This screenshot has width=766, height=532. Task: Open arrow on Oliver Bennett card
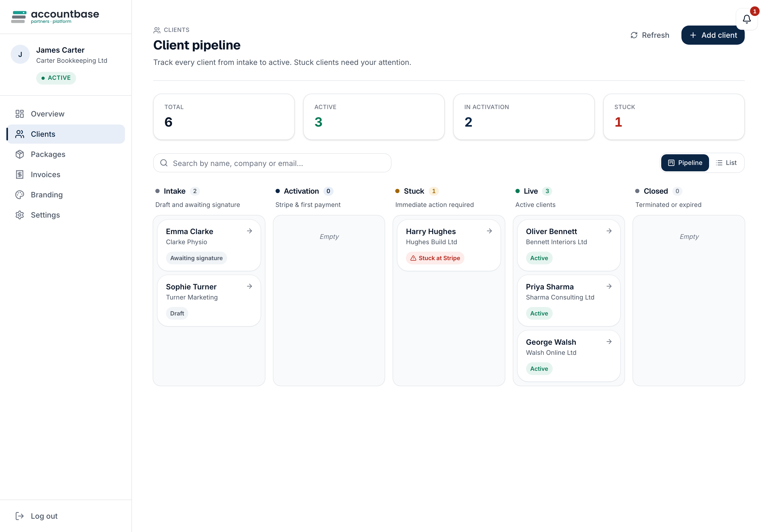tap(609, 231)
